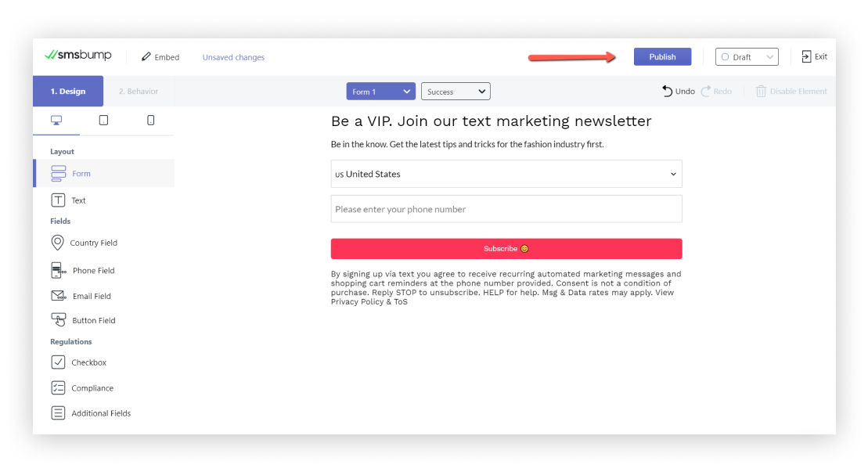Click the Publish button

663,56
